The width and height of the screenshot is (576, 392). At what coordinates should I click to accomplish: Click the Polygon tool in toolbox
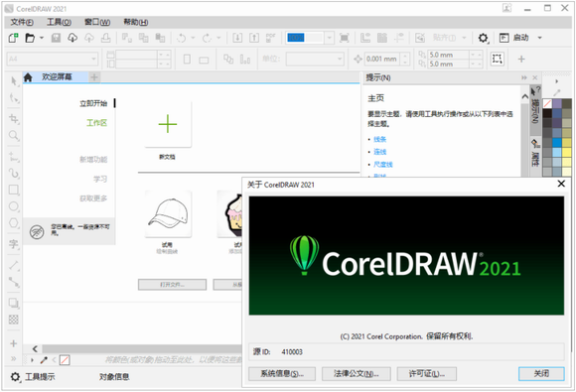14,222
